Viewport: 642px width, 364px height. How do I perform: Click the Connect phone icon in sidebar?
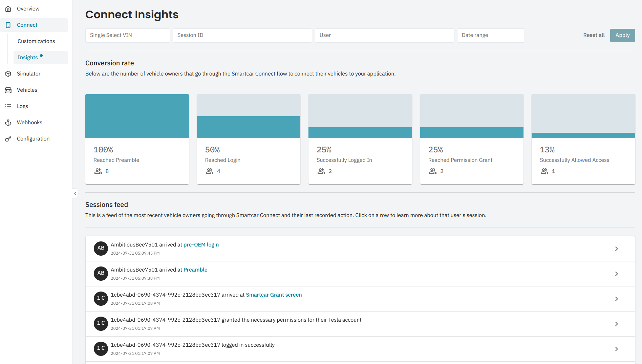click(x=8, y=25)
